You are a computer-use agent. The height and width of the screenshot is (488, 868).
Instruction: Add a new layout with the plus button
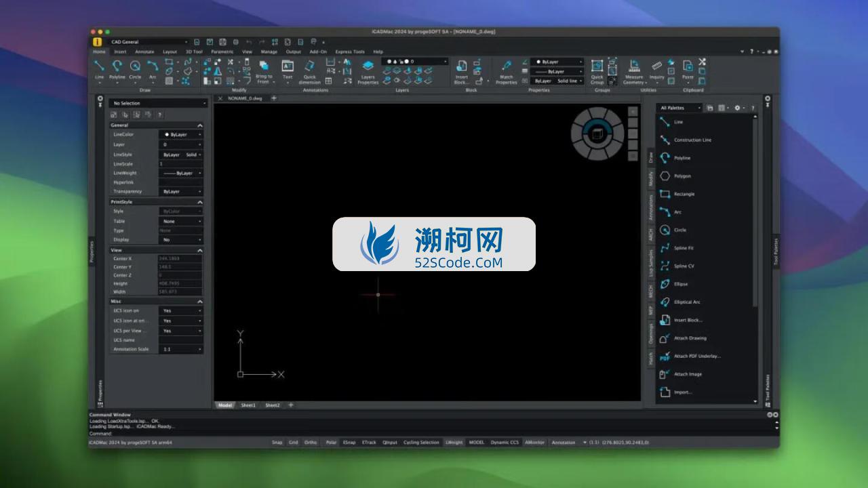click(x=291, y=405)
